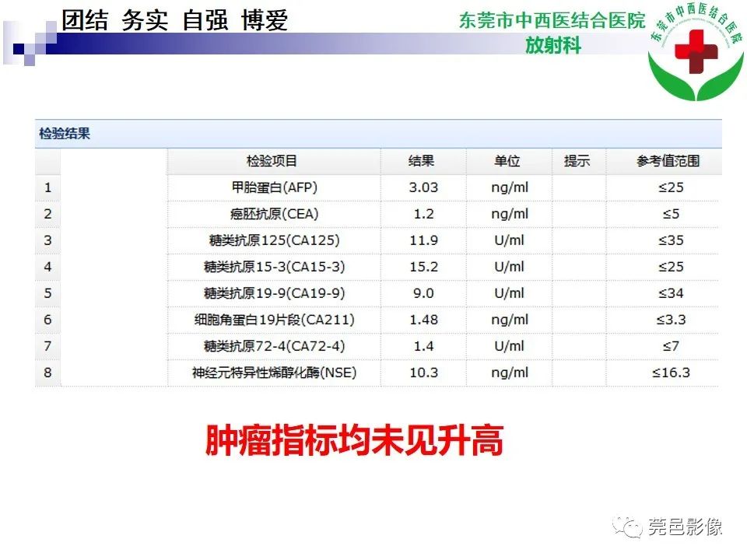Click the 检验结果 panel header
Image resolution: width=747 pixels, height=560 pixels.
[x=378, y=133]
